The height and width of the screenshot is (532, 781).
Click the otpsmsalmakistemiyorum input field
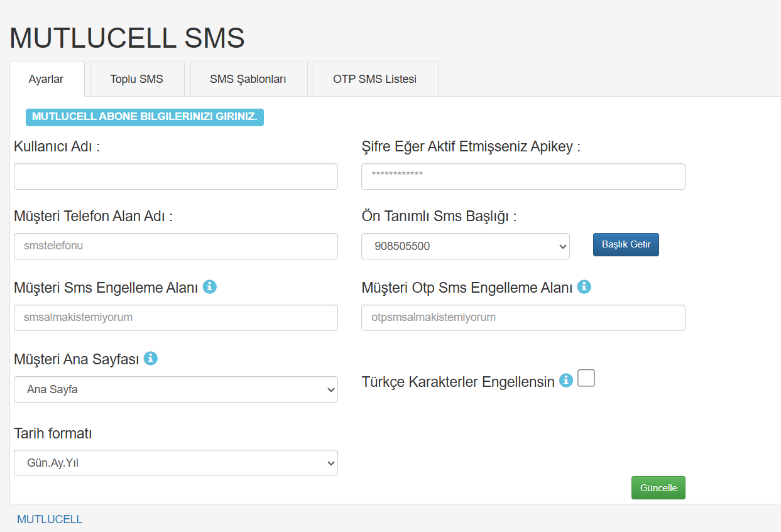tap(523, 318)
